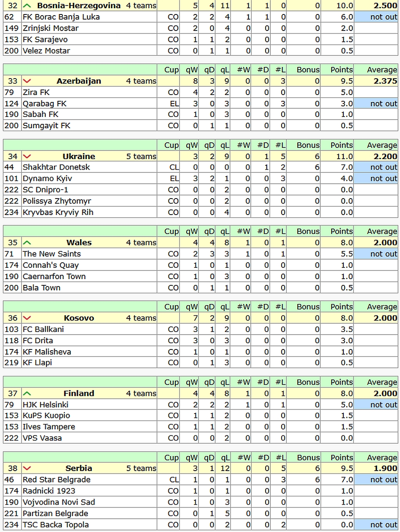Click green up arrow next to Wales
Screen dimensions: 400x532
(27, 242)
